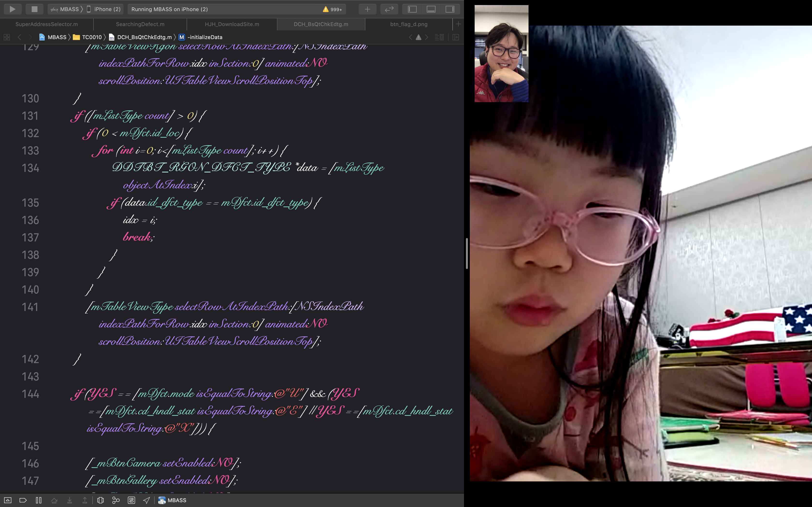Switch to HJH_DownloadSite.m tab
Screen dimensions: 812x507
(232, 24)
